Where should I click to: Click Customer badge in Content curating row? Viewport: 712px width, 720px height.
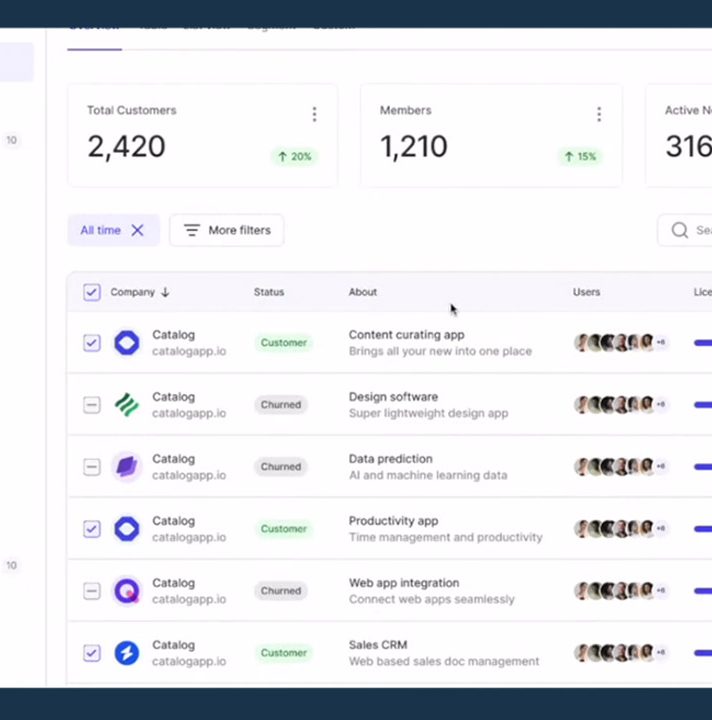(x=283, y=343)
